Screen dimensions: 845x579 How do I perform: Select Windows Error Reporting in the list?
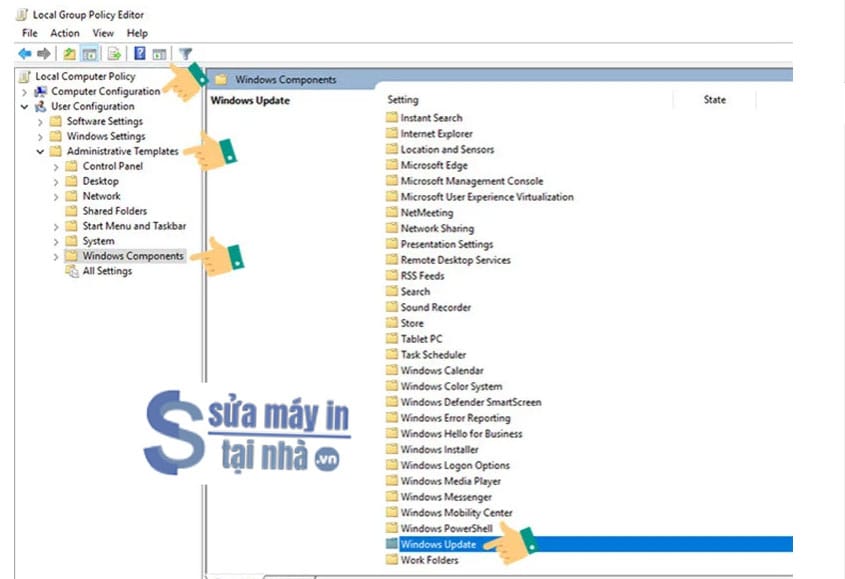coord(455,418)
